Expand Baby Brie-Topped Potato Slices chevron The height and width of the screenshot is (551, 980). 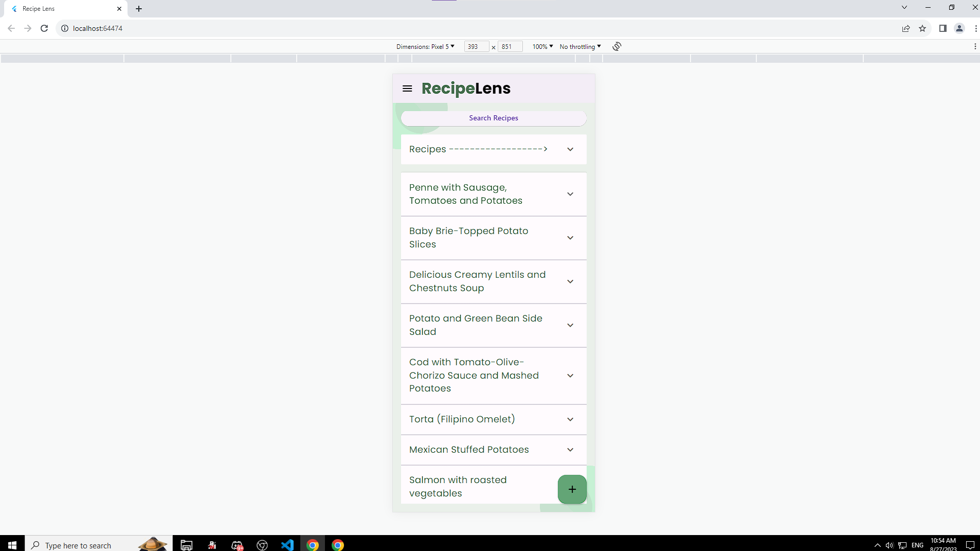[570, 238]
